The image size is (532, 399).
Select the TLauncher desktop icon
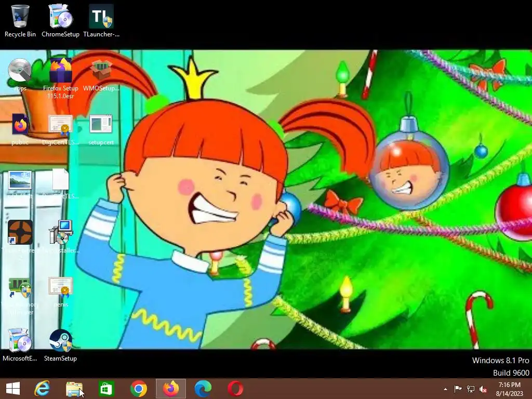pyautogui.click(x=101, y=21)
